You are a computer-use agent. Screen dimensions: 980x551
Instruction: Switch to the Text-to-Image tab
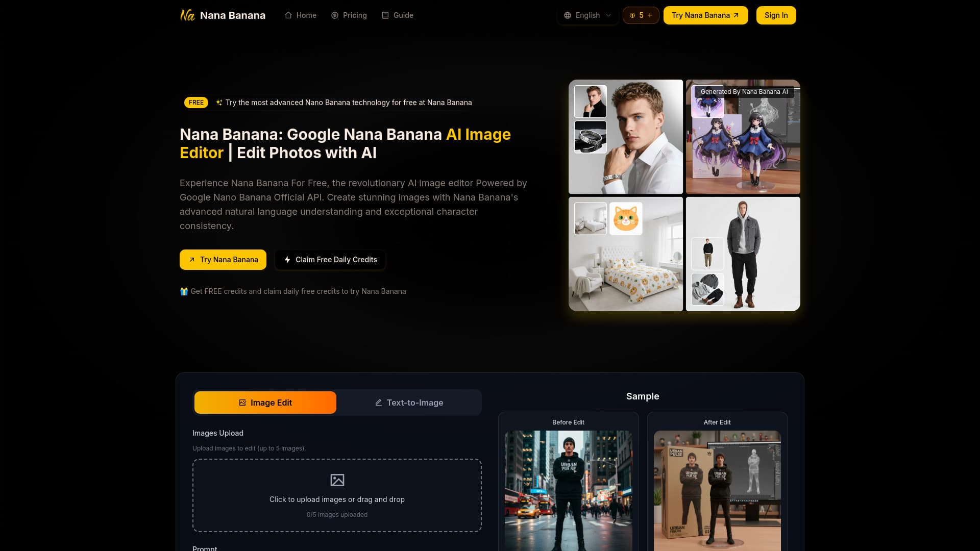(409, 403)
